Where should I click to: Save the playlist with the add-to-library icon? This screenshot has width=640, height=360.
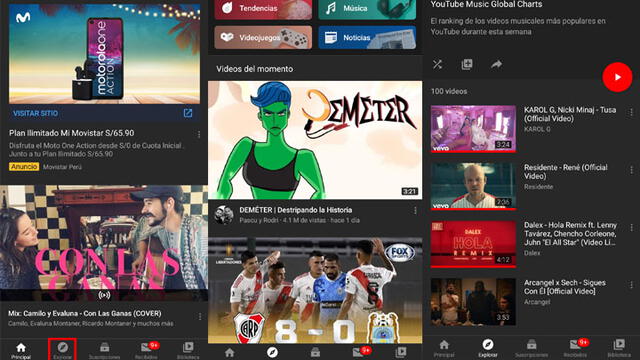pos(467,64)
